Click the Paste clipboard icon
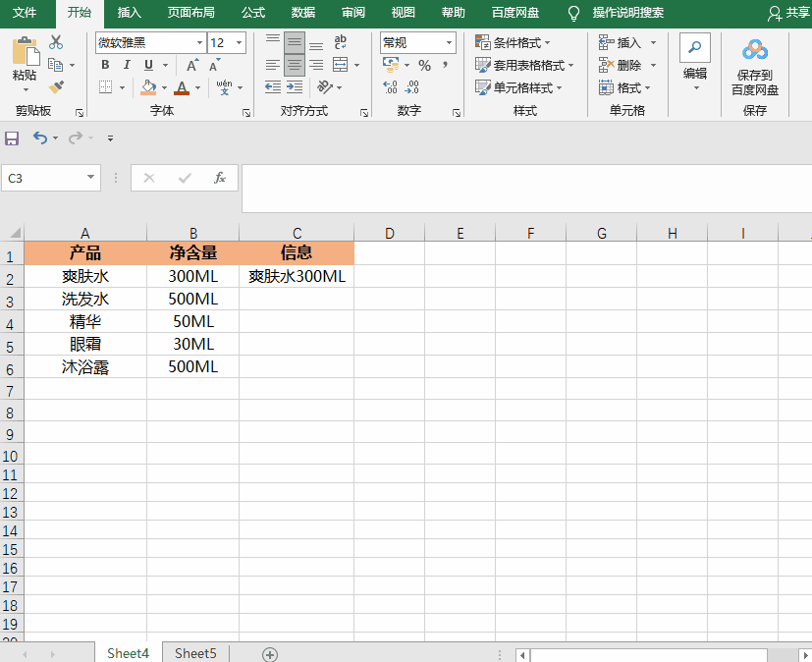This screenshot has height=662, width=812. tap(25, 51)
